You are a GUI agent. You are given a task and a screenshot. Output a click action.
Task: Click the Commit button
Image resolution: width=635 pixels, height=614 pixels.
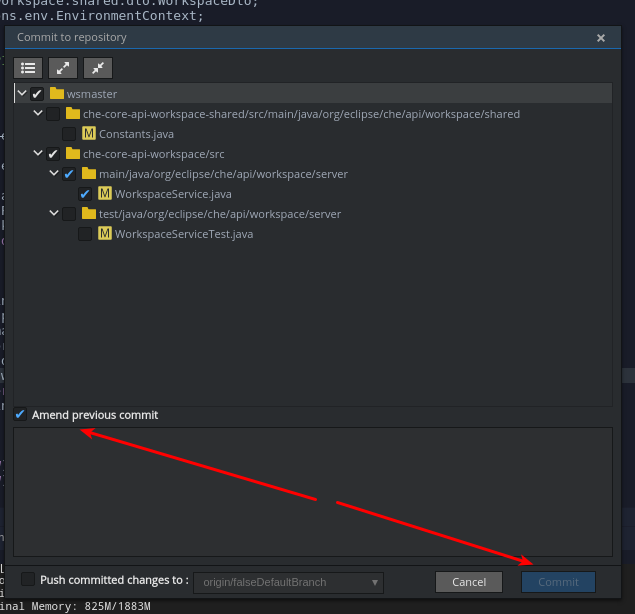(558, 582)
